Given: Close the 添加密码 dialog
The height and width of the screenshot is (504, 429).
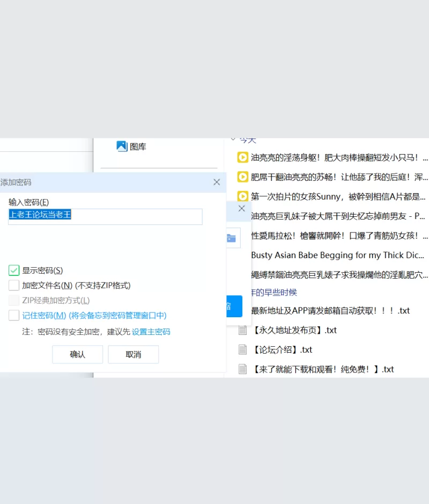Looking at the screenshot, I should pos(217,182).
